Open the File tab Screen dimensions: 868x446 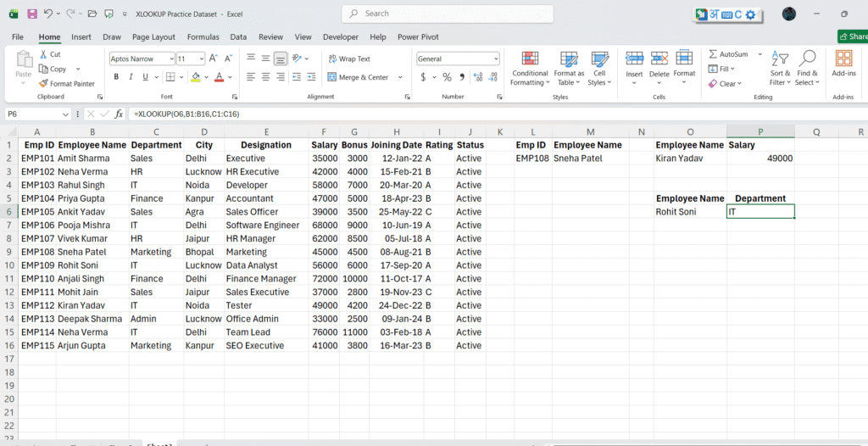click(x=18, y=36)
